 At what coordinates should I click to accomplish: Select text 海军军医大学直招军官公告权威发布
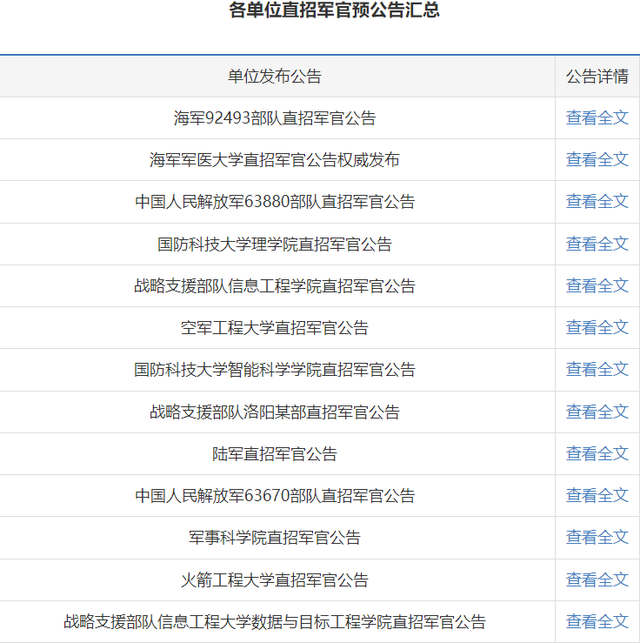[275, 160]
